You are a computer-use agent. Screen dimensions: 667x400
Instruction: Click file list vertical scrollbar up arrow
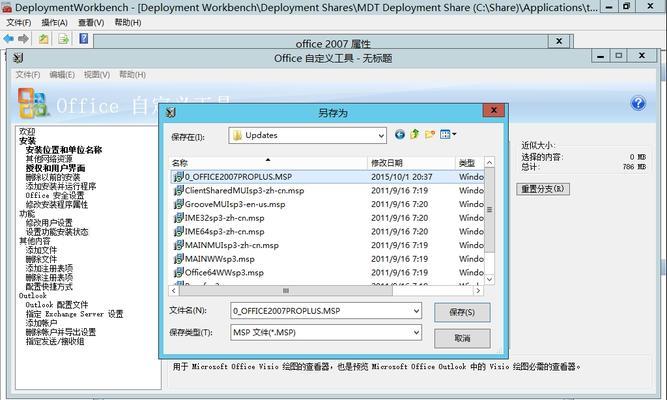(x=489, y=163)
